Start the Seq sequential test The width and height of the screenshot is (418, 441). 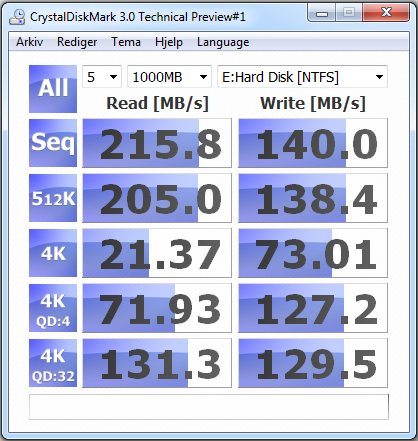53,143
